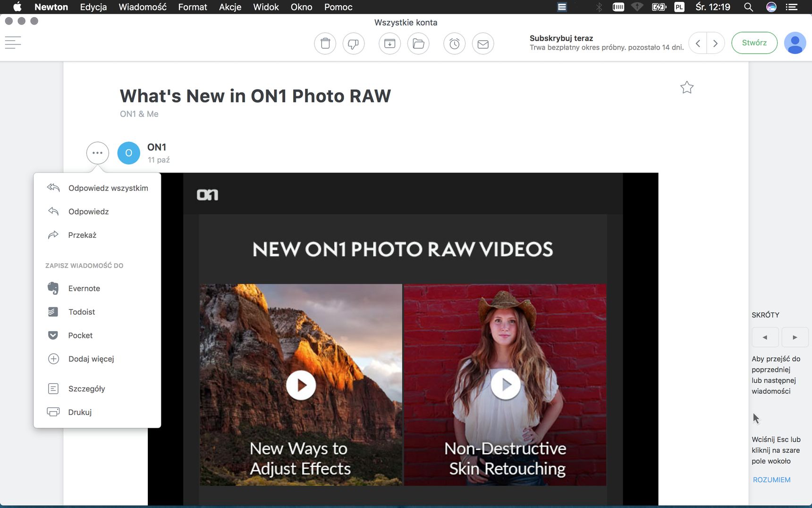The height and width of the screenshot is (508, 812).
Task: Click the Stwórz compose button
Action: click(x=754, y=43)
